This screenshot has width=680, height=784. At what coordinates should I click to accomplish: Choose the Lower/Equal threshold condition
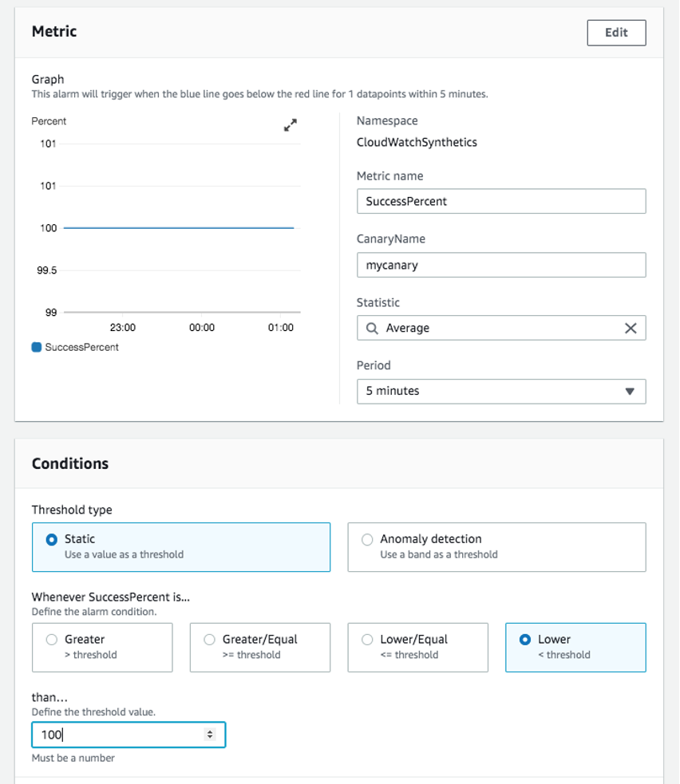[368, 639]
